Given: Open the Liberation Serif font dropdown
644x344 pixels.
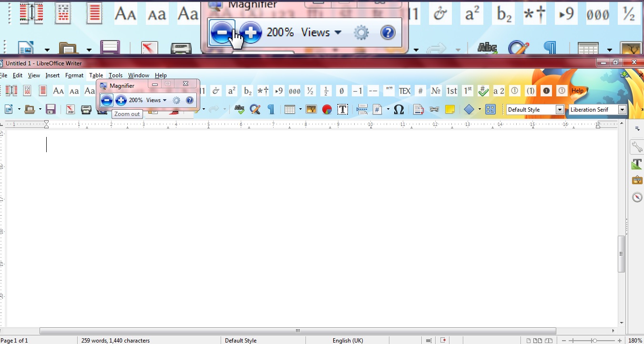Looking at the screenshot, I should click(x=622, y=109).
